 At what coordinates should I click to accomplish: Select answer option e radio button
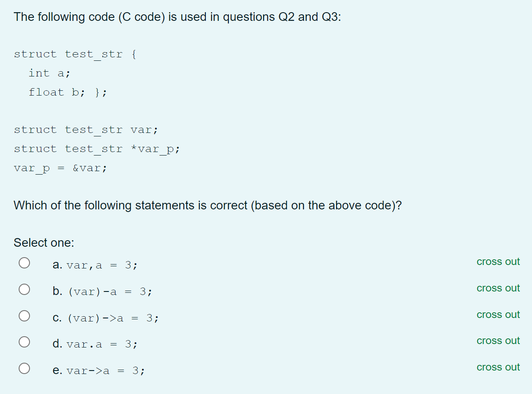click(24, 368)
